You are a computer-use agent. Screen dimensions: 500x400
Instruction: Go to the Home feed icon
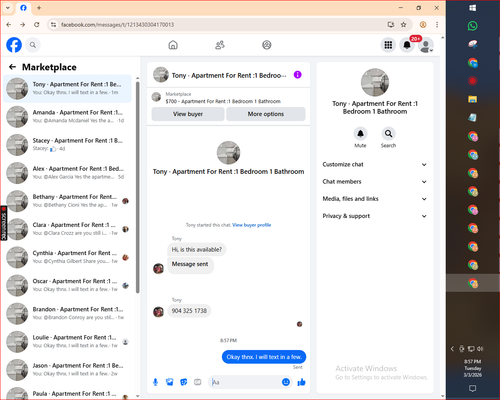[173, 45]
